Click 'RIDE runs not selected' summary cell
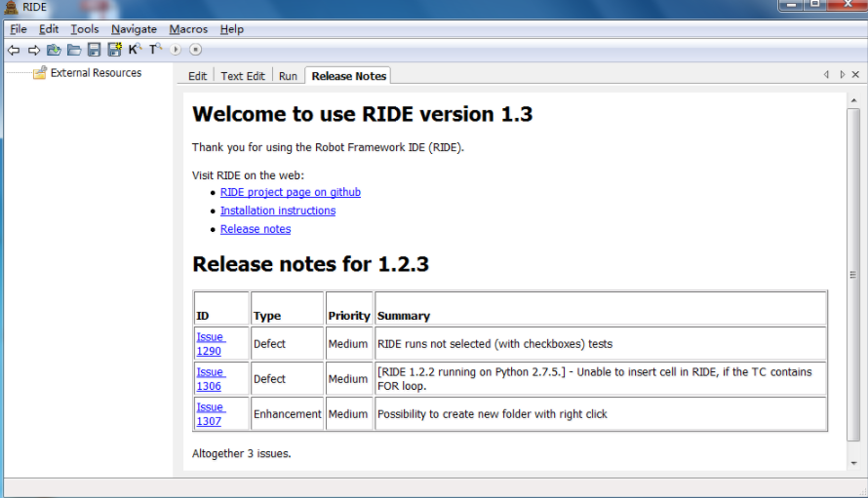This screenshot has height=498, width=868. click(x=601, y=344)
